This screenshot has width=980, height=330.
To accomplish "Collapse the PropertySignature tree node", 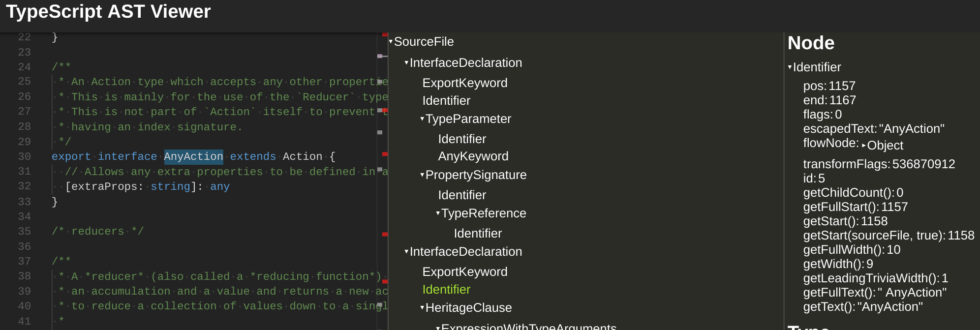I will [x=422, y=175].
